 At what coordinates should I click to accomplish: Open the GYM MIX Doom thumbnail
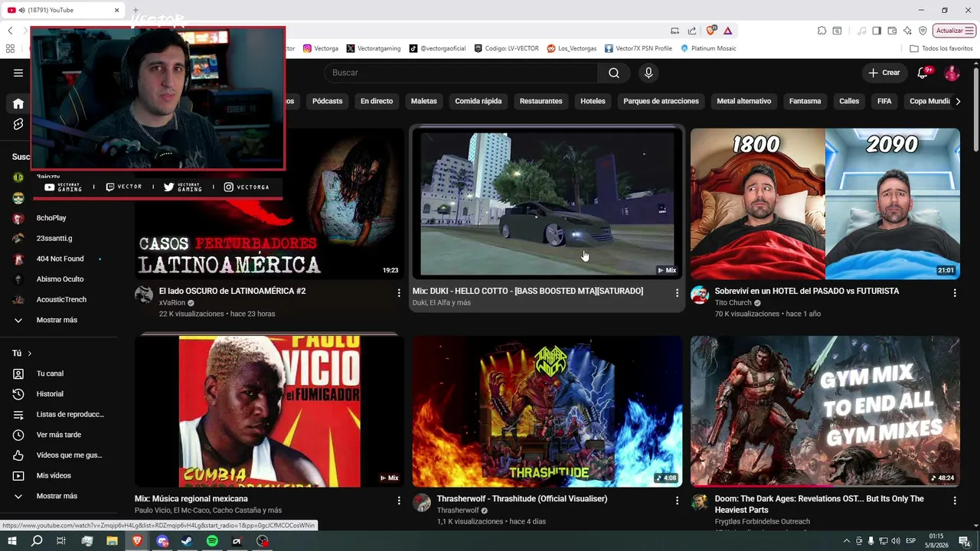coord(825,411)
